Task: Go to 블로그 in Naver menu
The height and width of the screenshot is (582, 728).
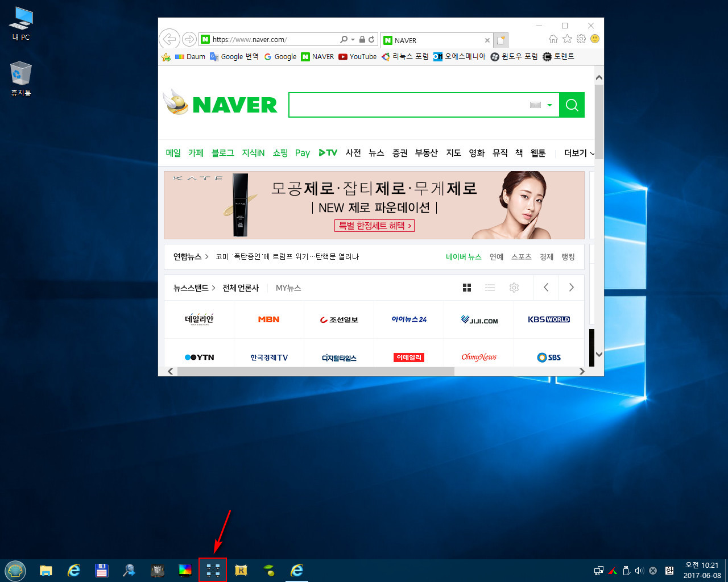Action: [222, 153]
